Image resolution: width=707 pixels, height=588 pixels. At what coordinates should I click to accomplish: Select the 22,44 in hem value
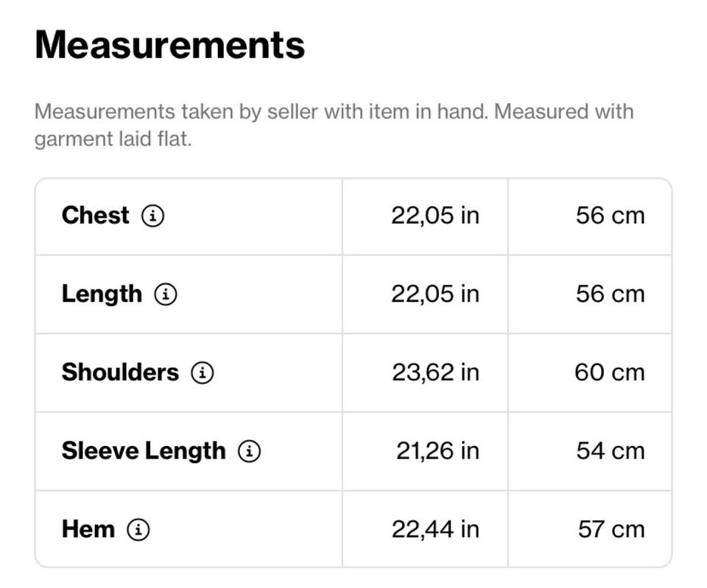coord(435,529)
